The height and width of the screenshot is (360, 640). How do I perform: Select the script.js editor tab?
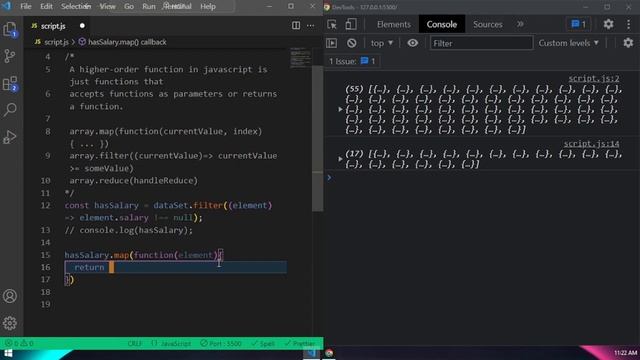pos(53,26)
